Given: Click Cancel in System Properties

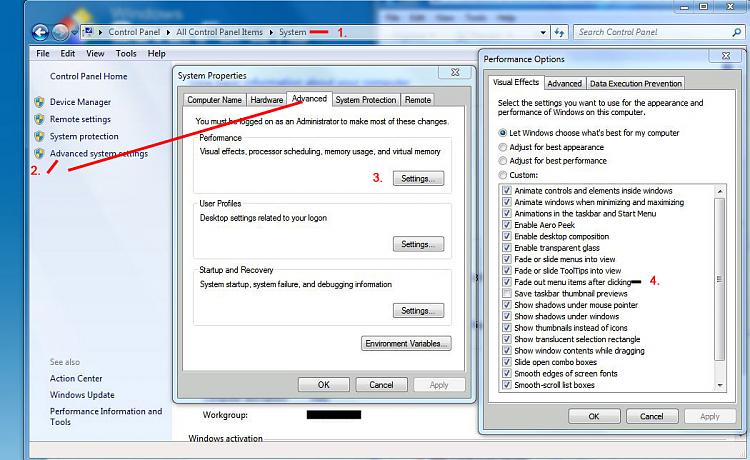Looking at the screenshot, I should 381,384.
